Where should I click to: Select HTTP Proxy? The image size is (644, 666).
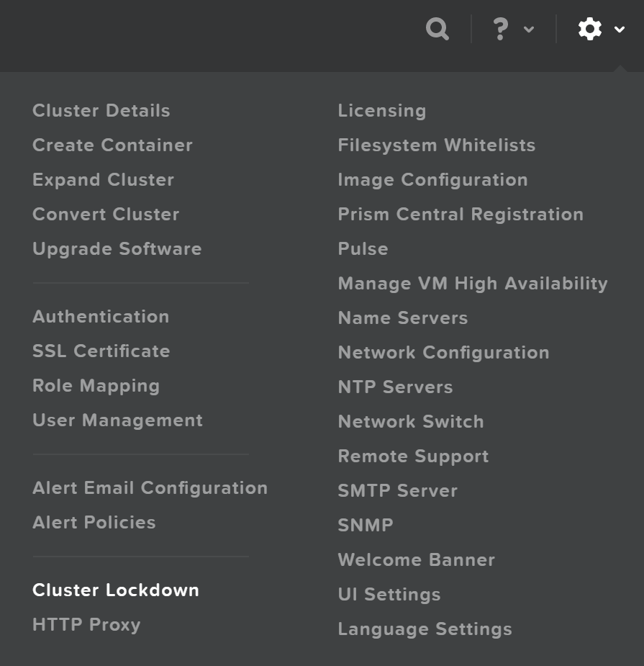[x=86, y=625]
